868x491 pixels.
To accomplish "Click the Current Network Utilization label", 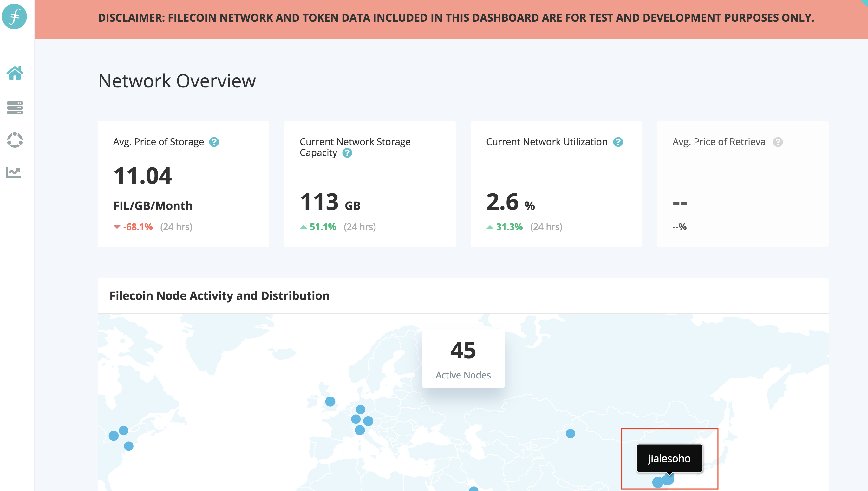I will [546, 142].
